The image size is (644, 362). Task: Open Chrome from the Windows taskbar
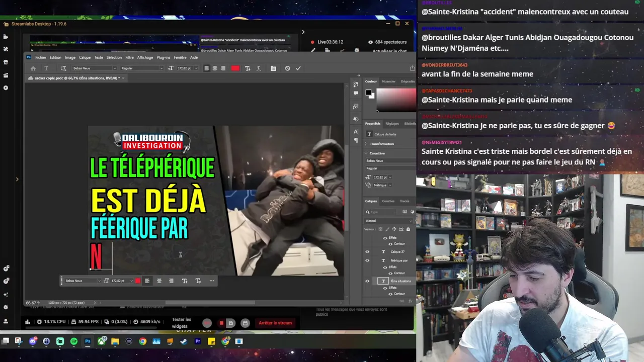pyautogui.click(x=143, y=341)
